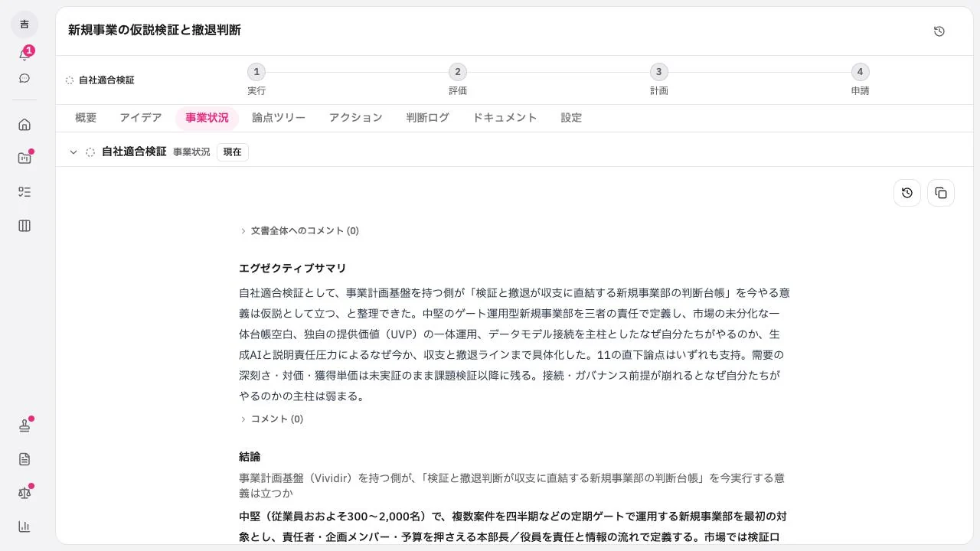Select step 2 評価 in progress tracker
Screen dimensions: 980x551
tap(458, 80)
